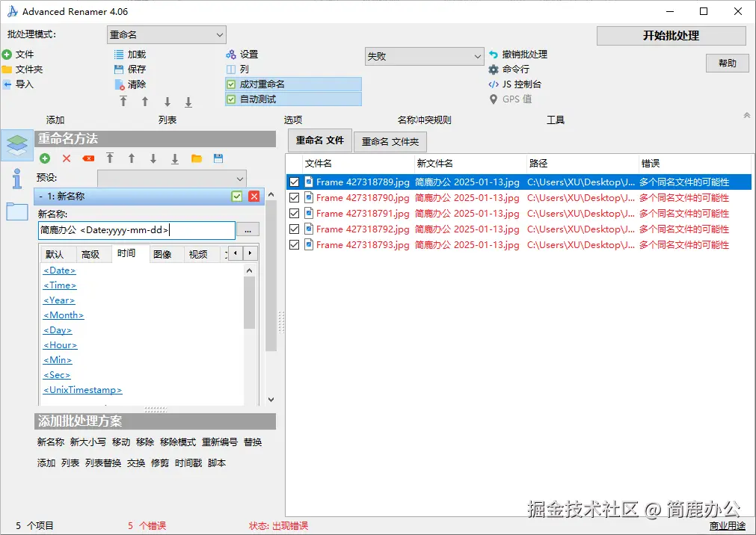
Task: Click the 加载 list load icon
Action: coord(119,55)
